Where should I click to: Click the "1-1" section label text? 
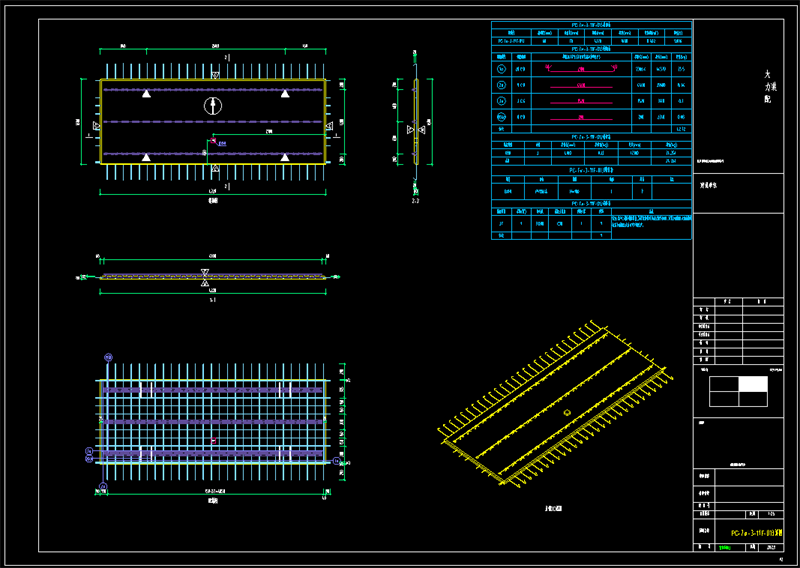point(213,300)
